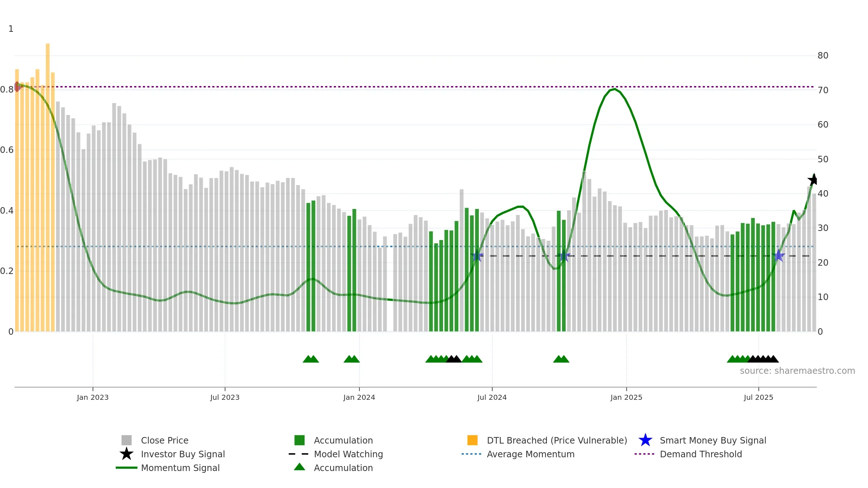Click the red diamond marker at chart's left edge
Screen dimensions: 868x488
(17, 87)
